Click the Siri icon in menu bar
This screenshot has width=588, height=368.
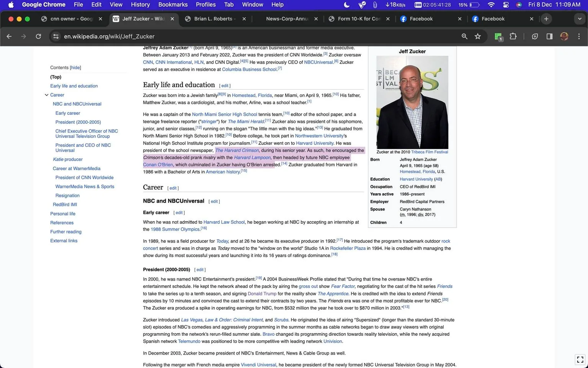pos(519,5)
